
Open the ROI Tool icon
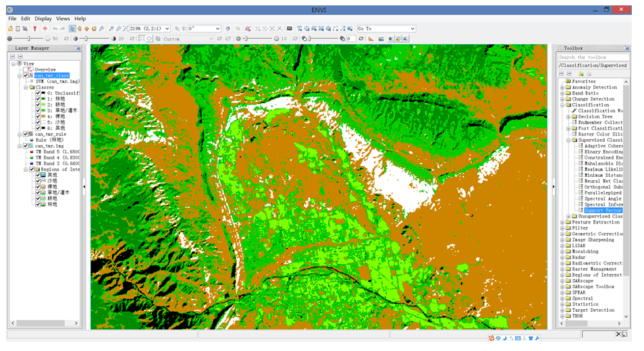point(248,29)
